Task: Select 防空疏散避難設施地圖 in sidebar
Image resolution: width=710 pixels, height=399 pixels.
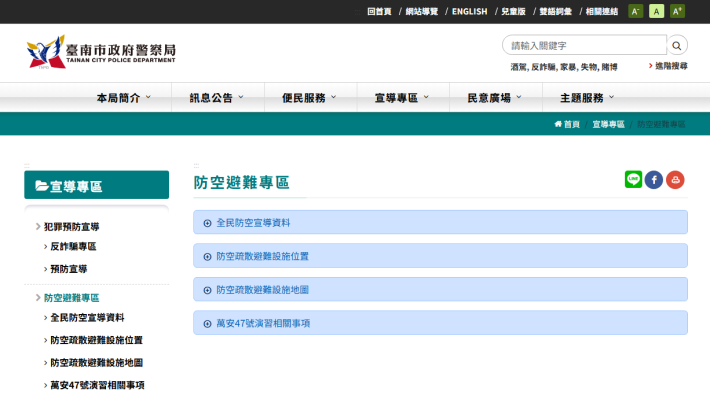Action: (96, 363)
